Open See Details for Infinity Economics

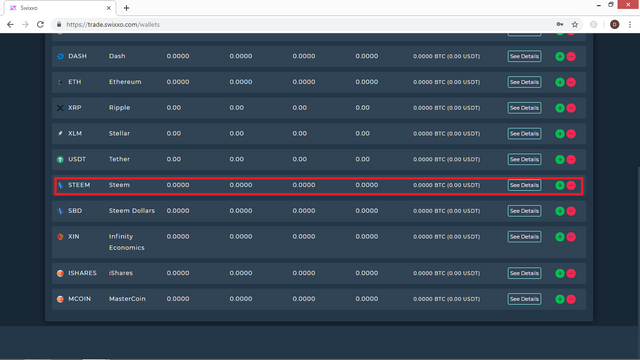524,237
